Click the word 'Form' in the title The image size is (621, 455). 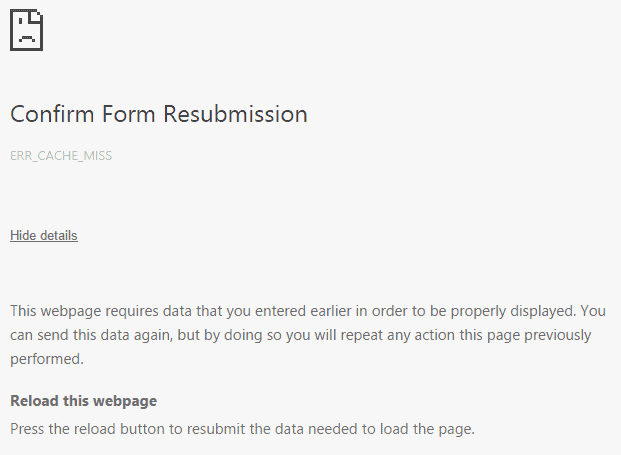(128, 114)
